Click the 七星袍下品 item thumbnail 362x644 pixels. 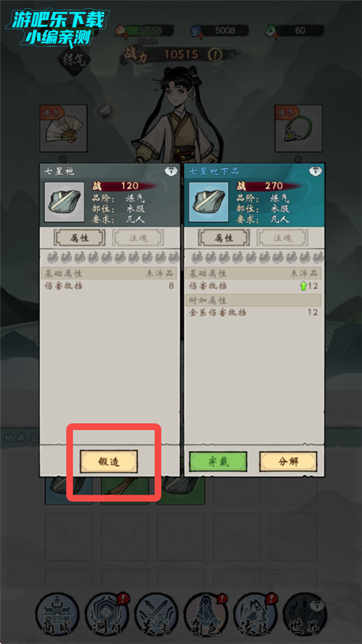click(x=209, y=202)
